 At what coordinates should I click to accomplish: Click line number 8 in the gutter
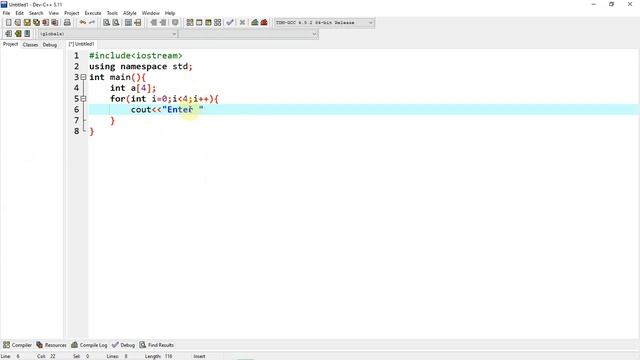click(76, 131)
